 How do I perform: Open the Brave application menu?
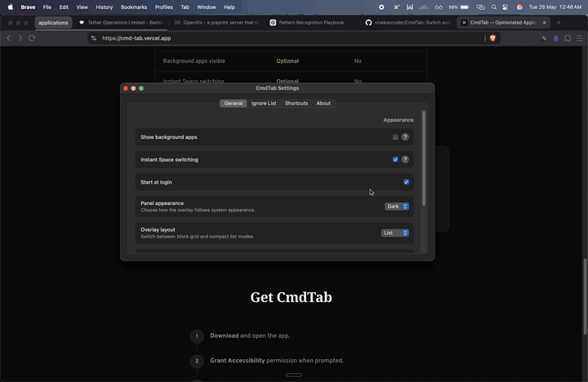28,7
